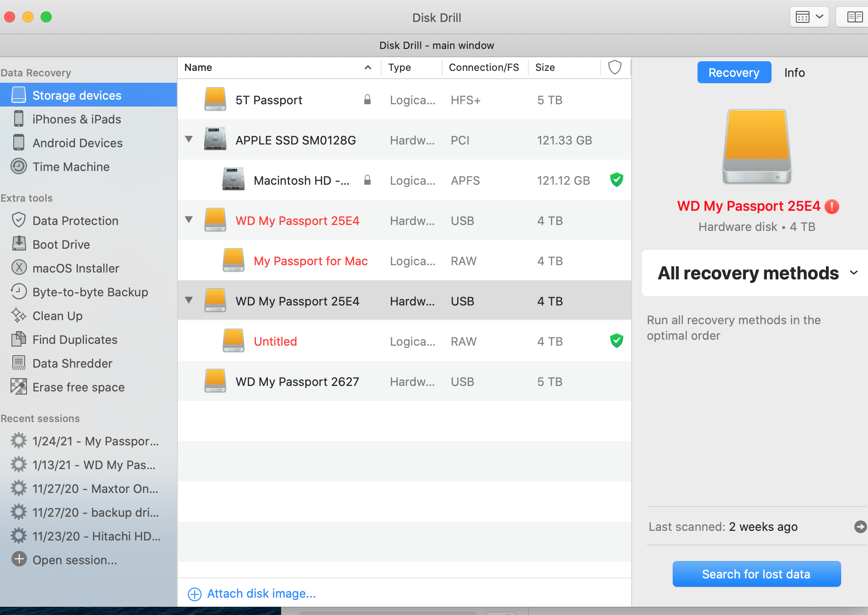Click gear icon for 1/24/21 session

point(19,441)
